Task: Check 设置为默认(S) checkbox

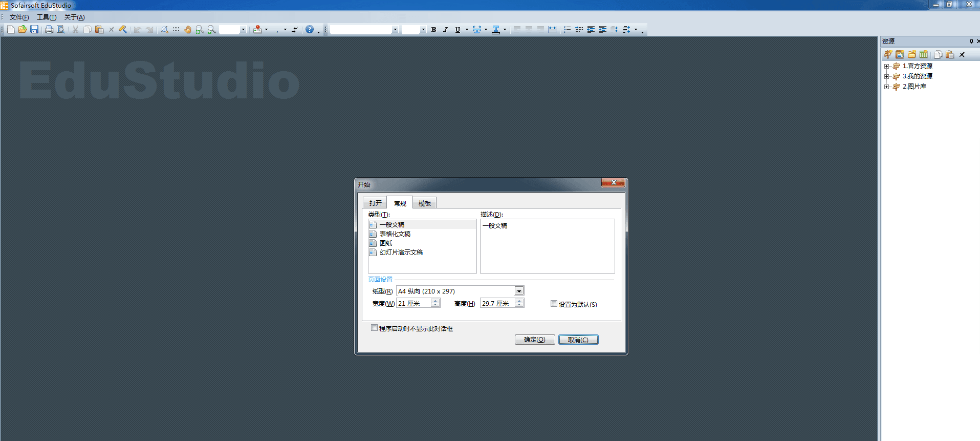Action: click(554, 304)
